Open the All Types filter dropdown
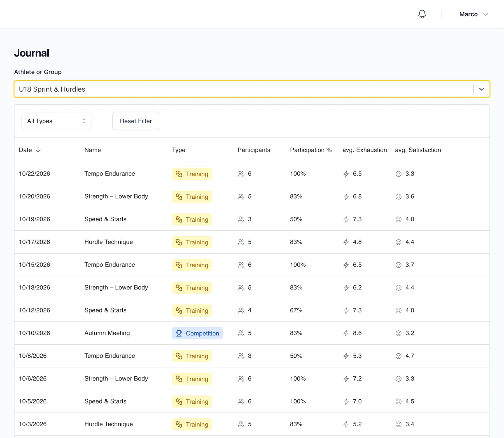504x438 pixels. point(56,121)
